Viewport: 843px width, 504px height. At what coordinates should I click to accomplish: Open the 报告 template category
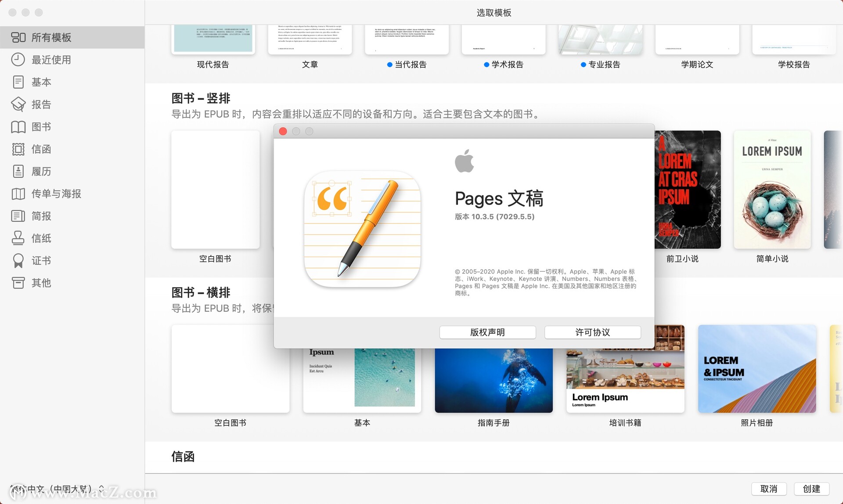coord(72,104)
